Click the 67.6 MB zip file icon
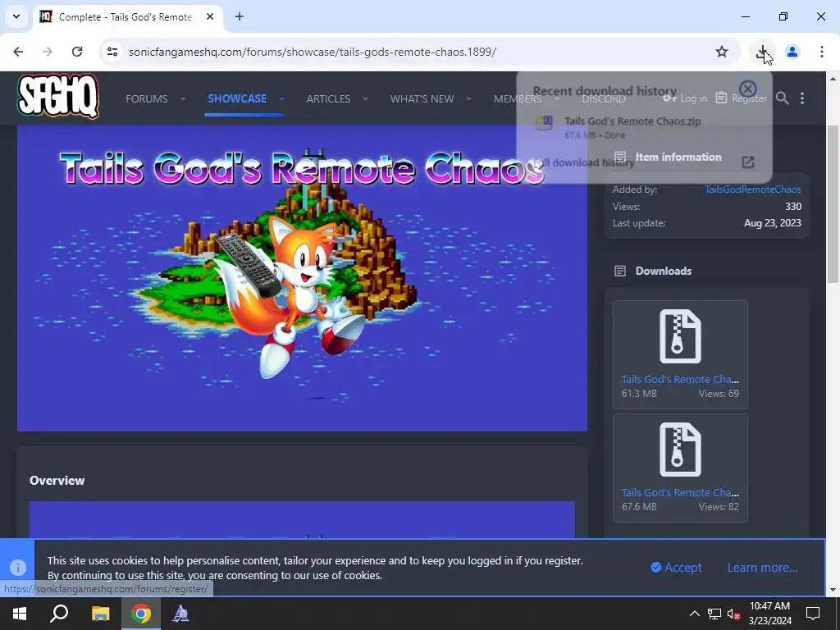The image size is (840, 630). 680,450
